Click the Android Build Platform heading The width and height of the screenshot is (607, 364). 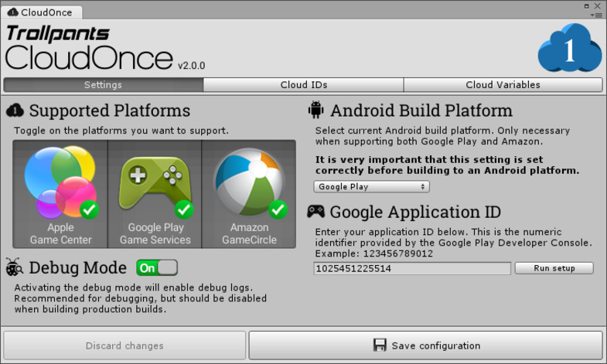[x=421, y=111]
